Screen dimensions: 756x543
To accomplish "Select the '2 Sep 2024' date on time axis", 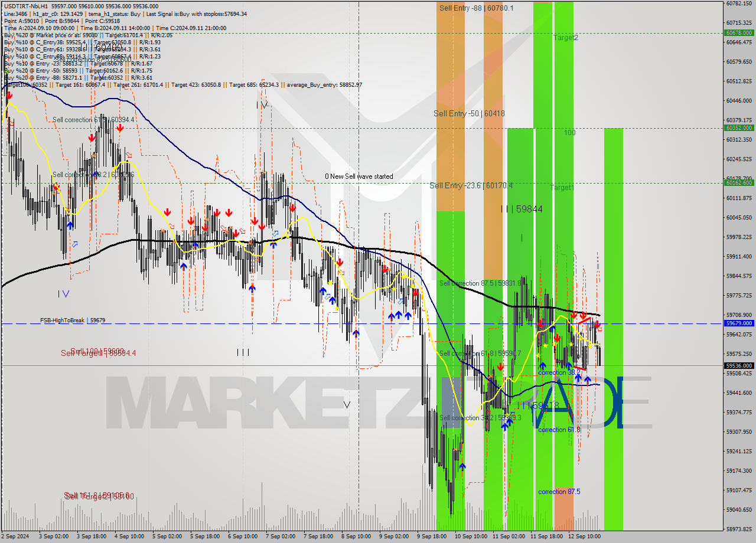I will click(x=15, y=537).
